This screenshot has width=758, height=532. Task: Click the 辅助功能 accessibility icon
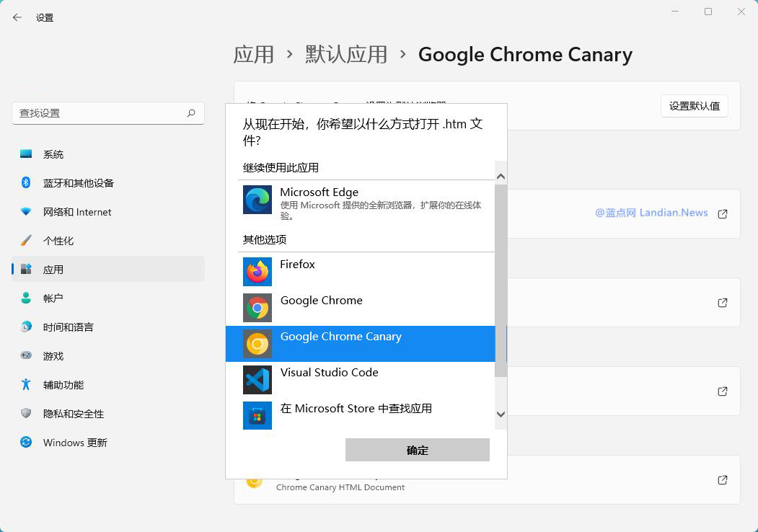[x=26, y=384]
